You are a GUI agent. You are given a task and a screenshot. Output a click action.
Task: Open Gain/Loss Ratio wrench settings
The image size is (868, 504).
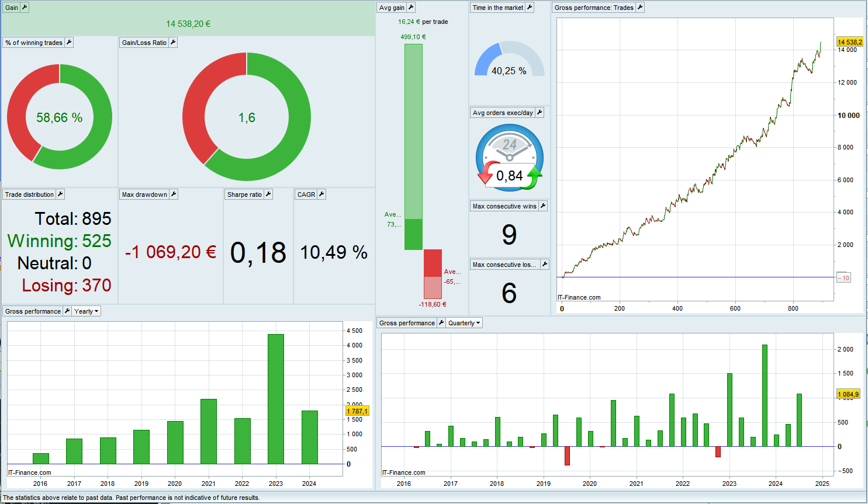(x=173, y=43)
